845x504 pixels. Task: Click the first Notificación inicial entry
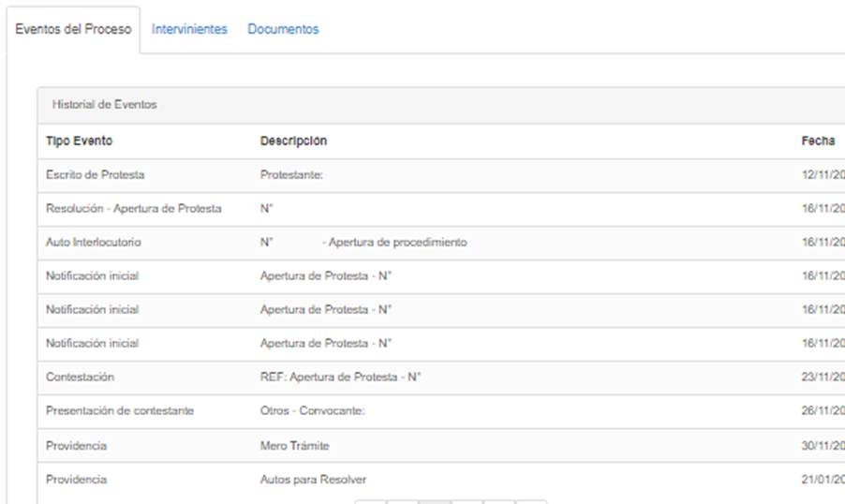click(92, 276)
